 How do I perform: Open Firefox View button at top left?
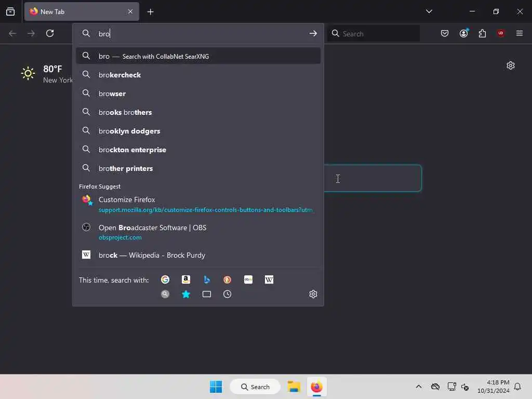click(10, 11)
